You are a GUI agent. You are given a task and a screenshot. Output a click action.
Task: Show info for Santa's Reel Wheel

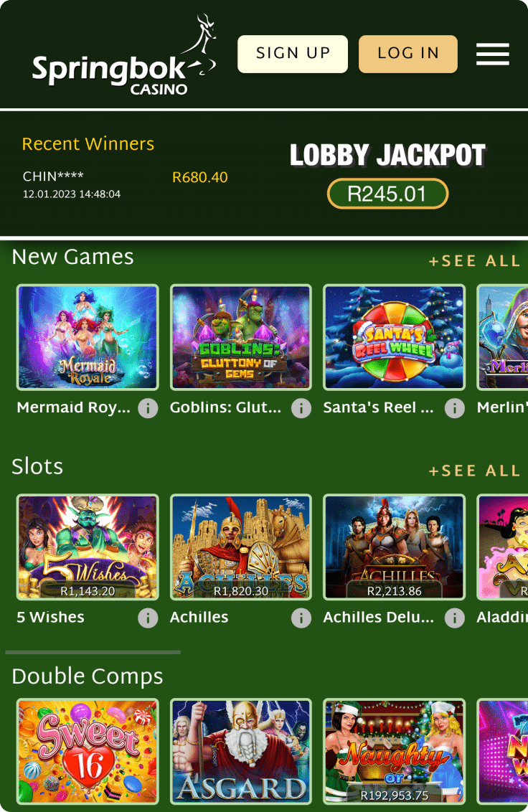(x=454, y=408)
